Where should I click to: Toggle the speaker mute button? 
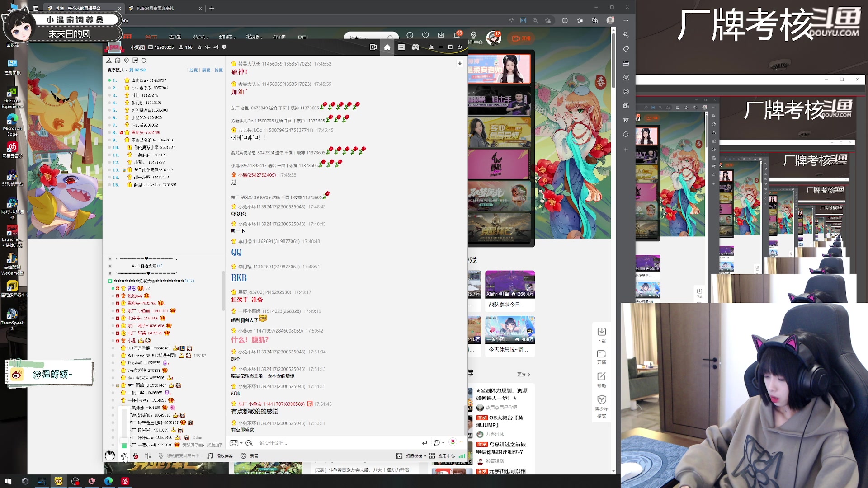tap(124, 456)
